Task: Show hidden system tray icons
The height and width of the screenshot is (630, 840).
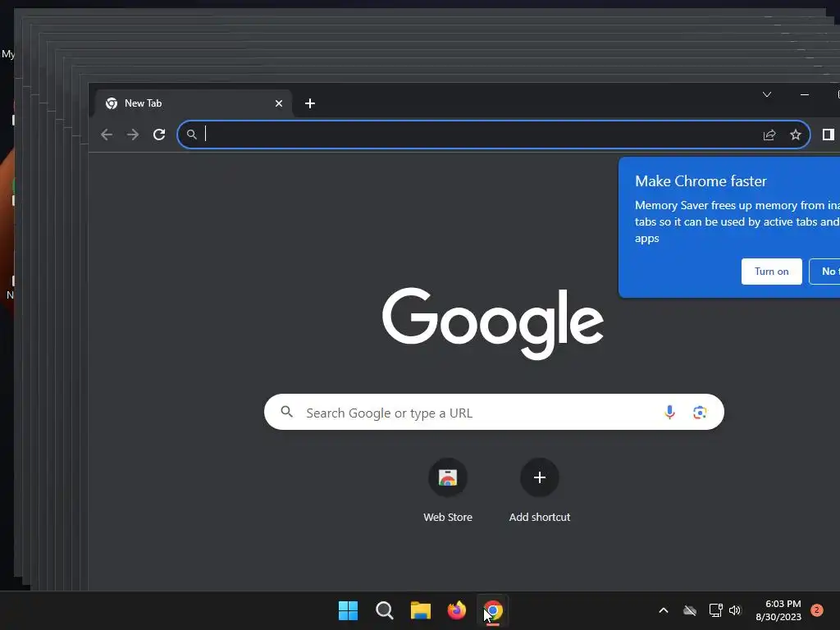Action: point(663,610)
